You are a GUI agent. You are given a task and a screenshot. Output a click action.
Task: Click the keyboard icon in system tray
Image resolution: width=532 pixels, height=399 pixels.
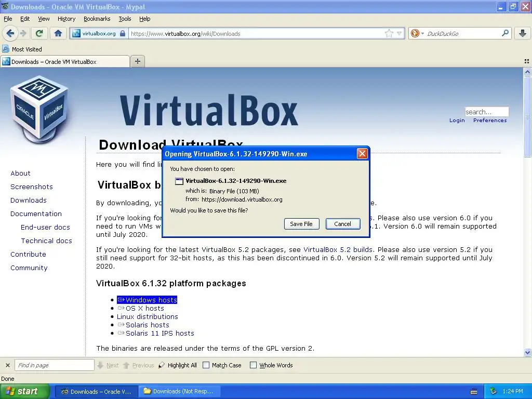coord(474,392)
